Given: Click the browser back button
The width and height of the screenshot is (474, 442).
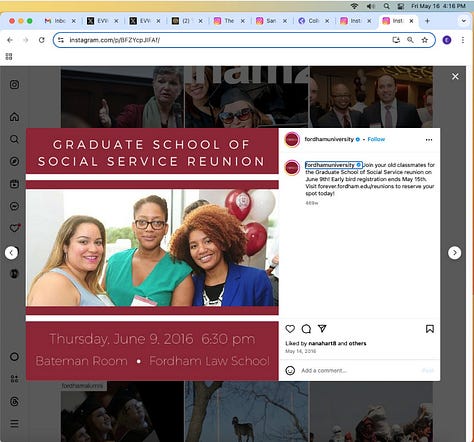Looking at the screenshot, I should click(x=10, y=40).
